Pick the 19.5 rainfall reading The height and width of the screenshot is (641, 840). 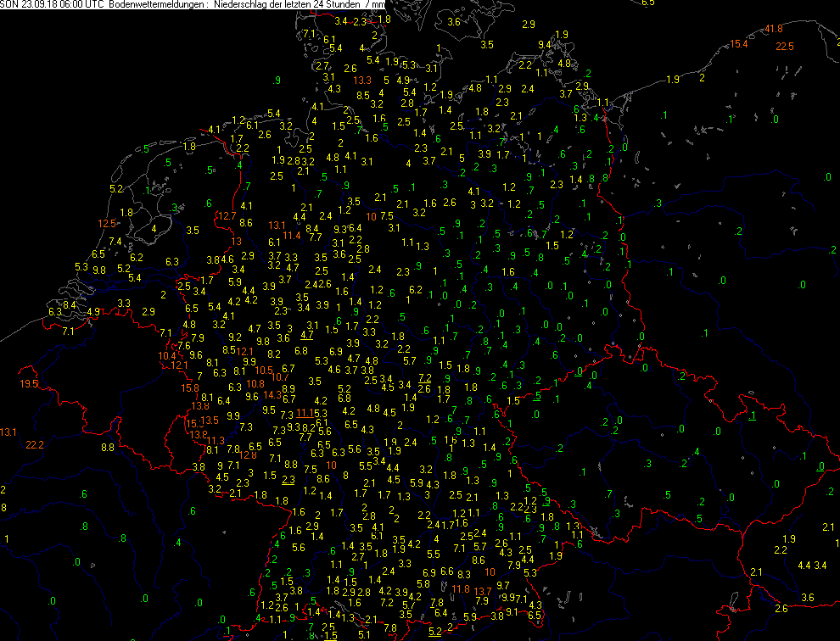pyautogui.click(x=30, y=385)
